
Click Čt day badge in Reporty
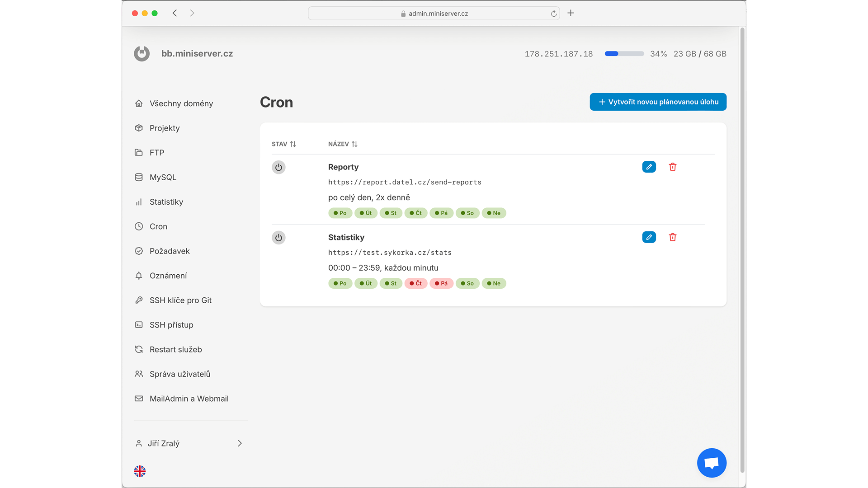(416, 213)
